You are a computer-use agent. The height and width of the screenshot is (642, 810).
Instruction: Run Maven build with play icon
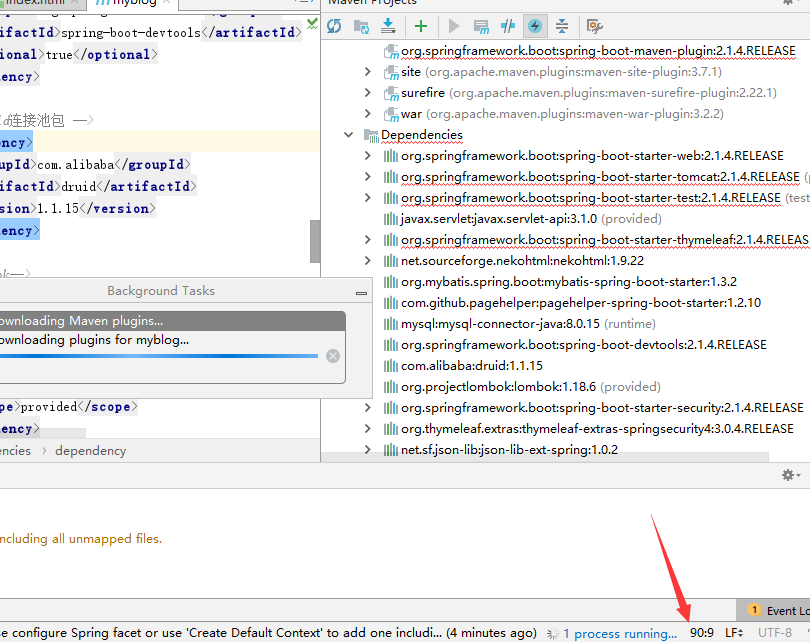(454, 26)
